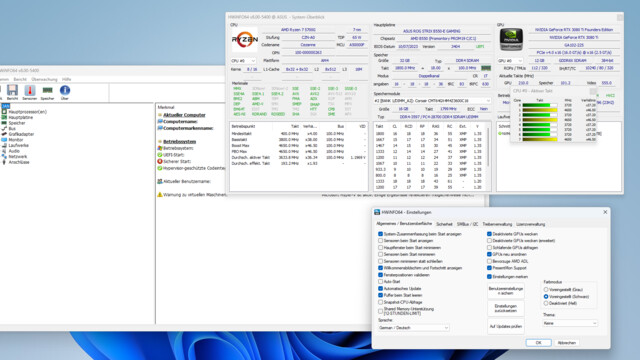The height and width of the screenshot is (360, 640).
Task: Click the red Sicherer Start status icon
Action: [x=160, y=161]
